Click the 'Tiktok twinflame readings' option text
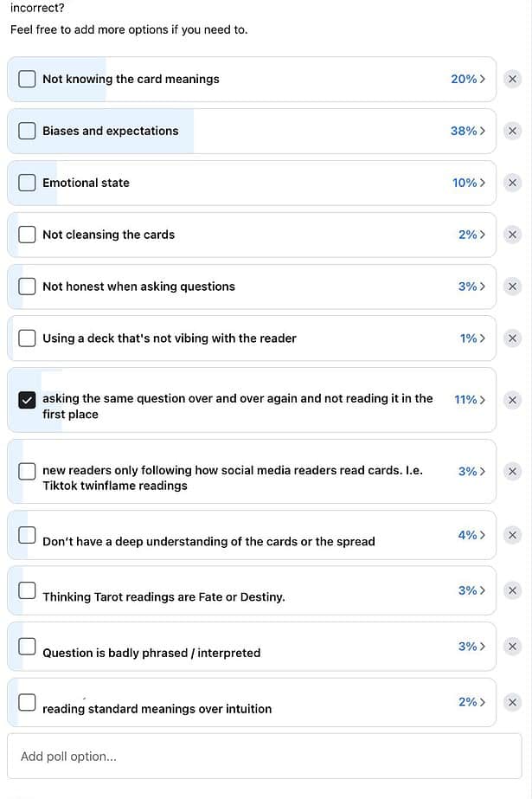The width and height of the screenshot is (532, 799). [x=115, y=486]
